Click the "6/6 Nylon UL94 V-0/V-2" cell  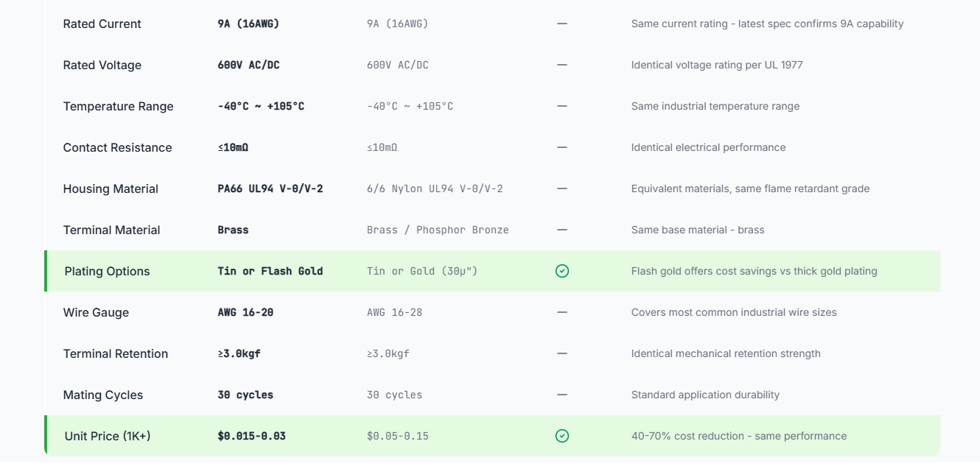point(435,188)
